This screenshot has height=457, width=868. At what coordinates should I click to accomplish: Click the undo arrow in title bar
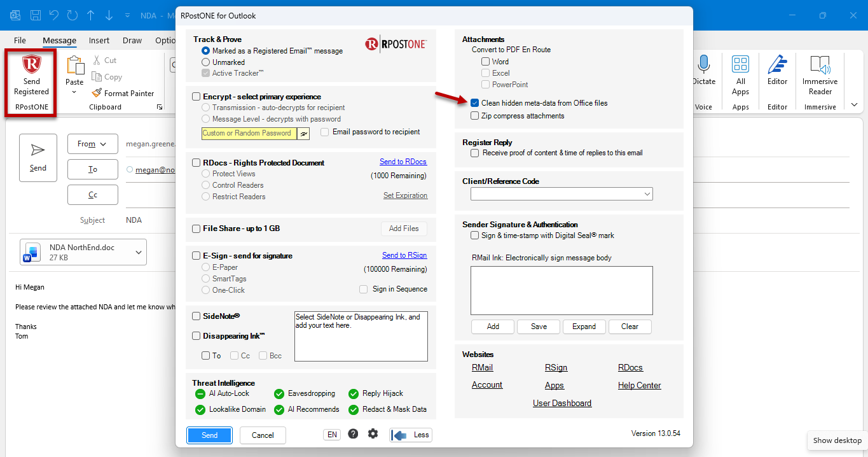(54, 15)
